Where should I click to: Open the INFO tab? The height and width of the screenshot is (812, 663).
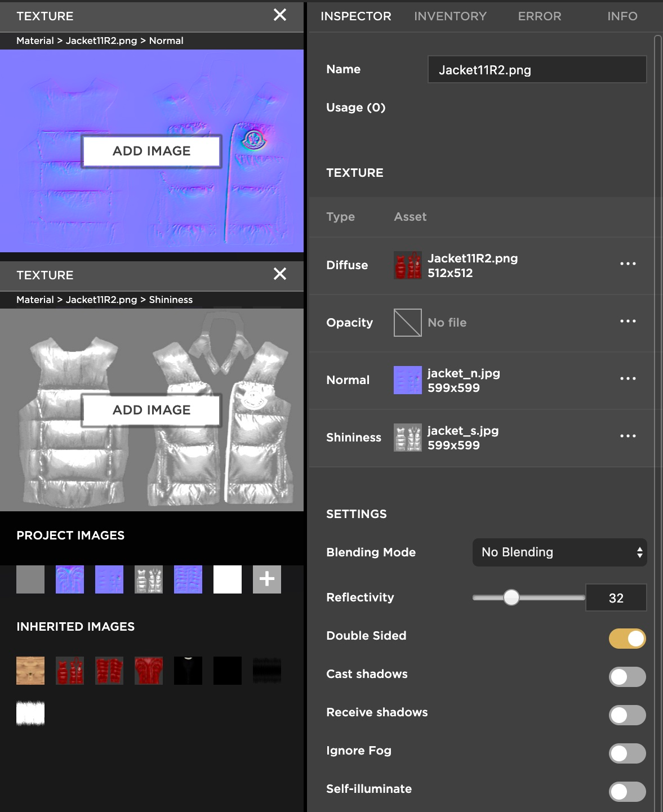click(622, 16)
